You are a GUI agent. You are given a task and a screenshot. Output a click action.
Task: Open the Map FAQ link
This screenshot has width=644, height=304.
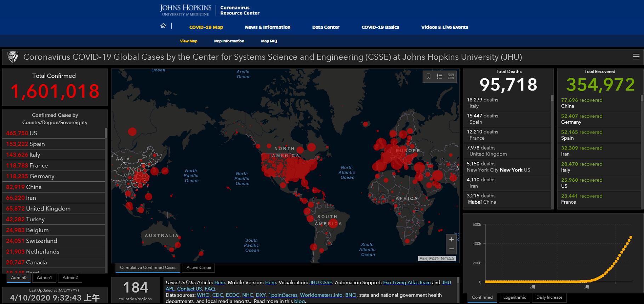click(x=269, y=41)
